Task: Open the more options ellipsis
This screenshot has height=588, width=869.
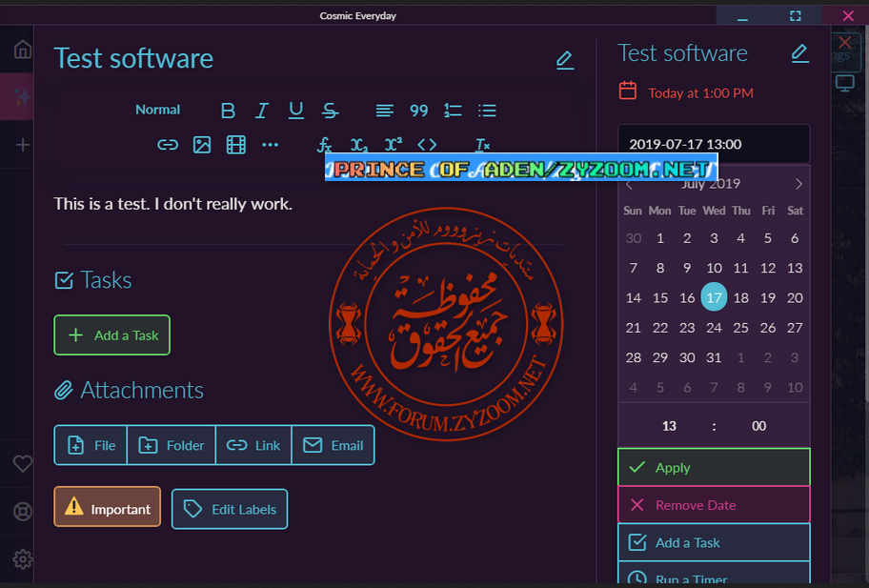Action: tap(270, 145)
